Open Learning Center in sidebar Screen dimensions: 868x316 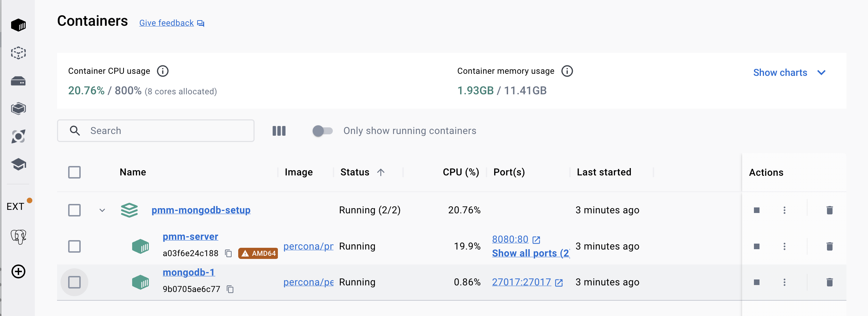(18, 164)
